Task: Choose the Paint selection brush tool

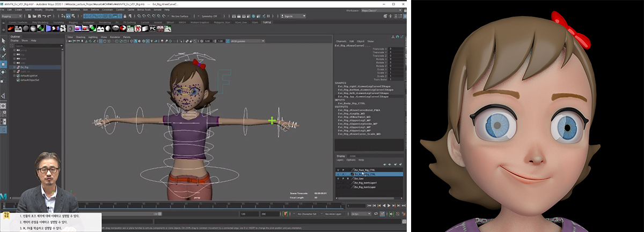Action: 4,56
